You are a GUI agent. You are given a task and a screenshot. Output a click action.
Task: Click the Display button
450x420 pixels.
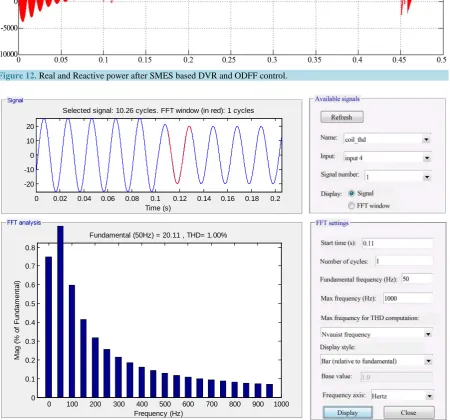[348, 413]
